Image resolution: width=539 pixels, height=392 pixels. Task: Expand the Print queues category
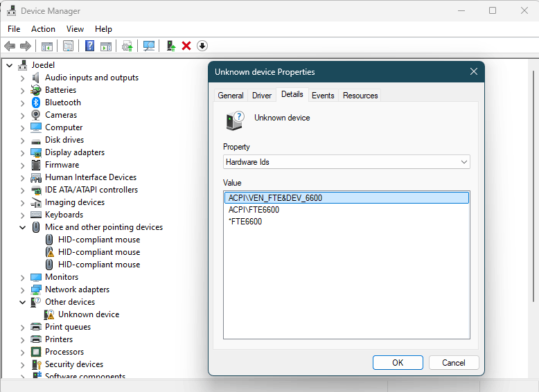(23, 327)
